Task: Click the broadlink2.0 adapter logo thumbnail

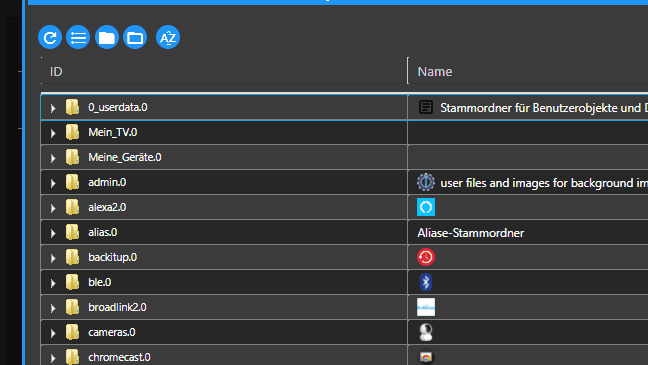Action: tap(426, 307)
